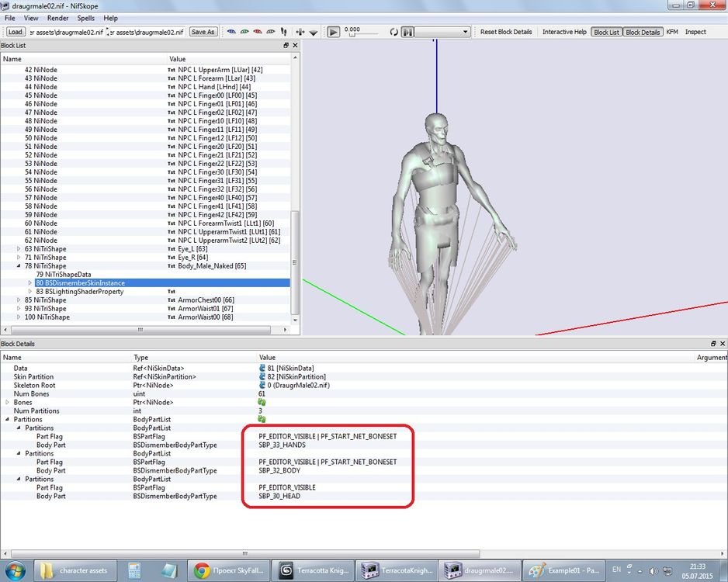Click the Partitions refresh array icon
The width and height of the screenshot is (728, 582).
point(262,420)
